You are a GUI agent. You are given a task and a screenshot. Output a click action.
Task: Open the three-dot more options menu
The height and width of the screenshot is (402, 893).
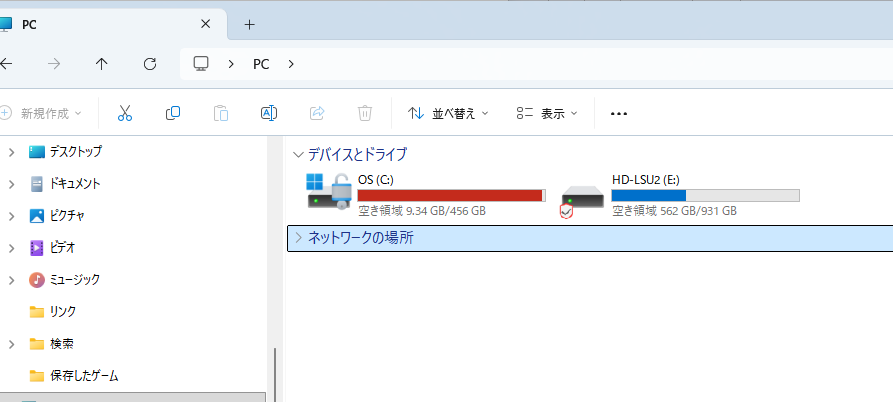click(618, 113)
